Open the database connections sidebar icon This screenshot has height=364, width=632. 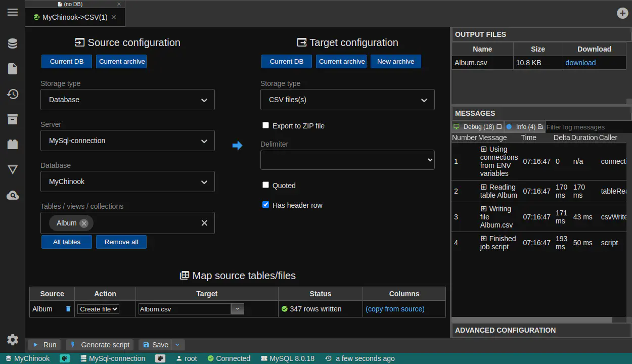tap(13, 44)
